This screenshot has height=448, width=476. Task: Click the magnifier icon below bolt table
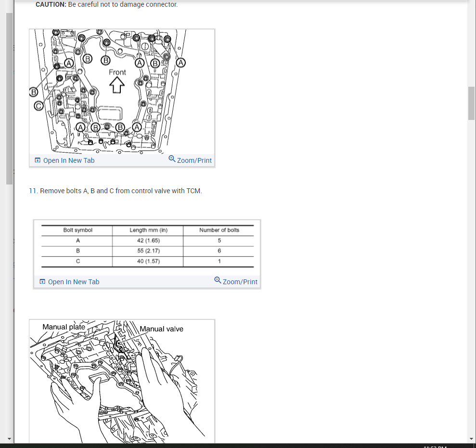(218, 280)
